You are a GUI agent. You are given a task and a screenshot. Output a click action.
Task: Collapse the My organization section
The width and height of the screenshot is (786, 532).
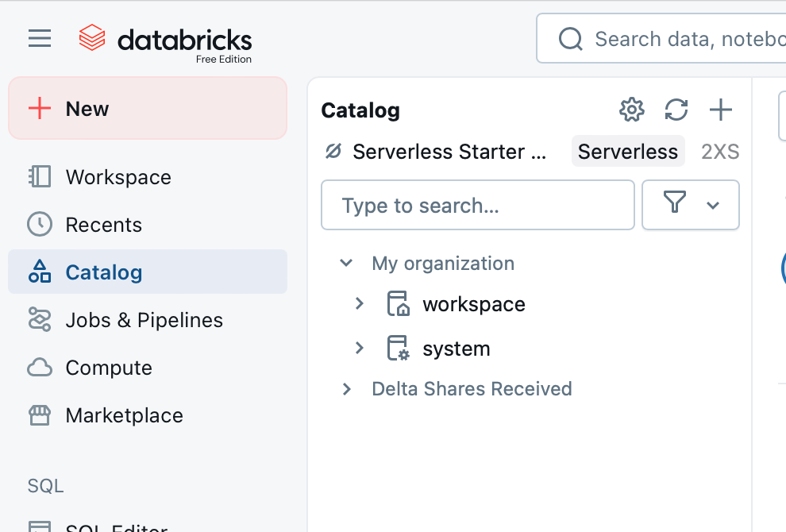346,263
